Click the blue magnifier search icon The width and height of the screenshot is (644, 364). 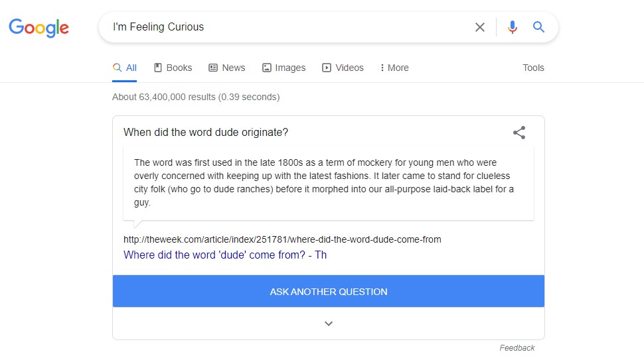538,27
